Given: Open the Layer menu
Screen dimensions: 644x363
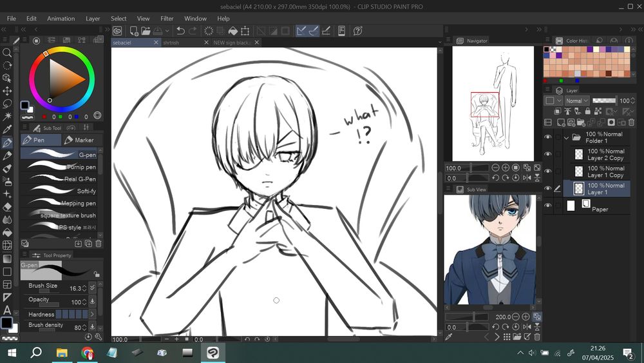Looking at the screenshot, I should click(x=93, y=19).
